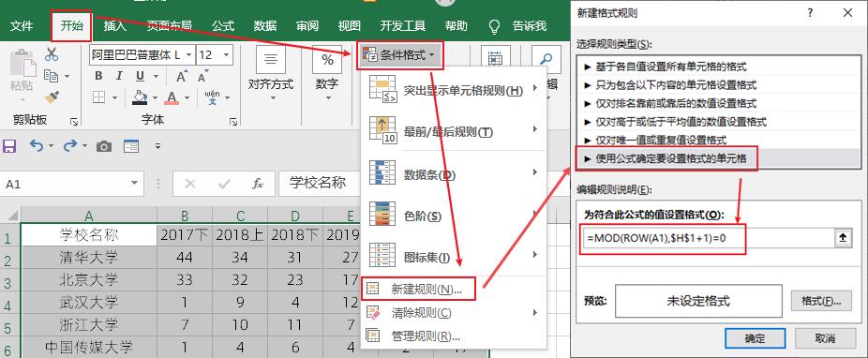Click the insert function fx icon

(x=257, y=184)
